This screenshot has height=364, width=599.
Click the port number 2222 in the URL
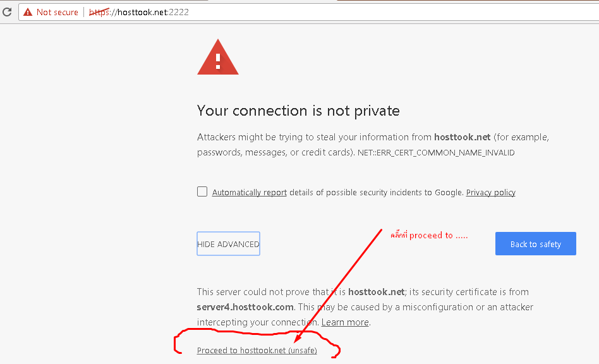(x=179, y=12)
